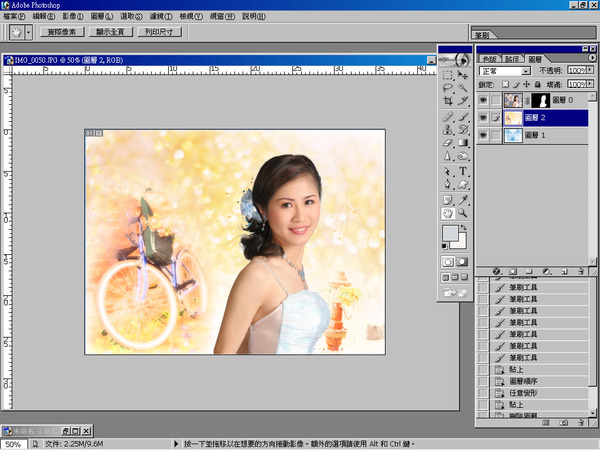The width and height of the screenshot is (600, 450).
Task: Select the Zoom magnifier tool
Action: 463,213
